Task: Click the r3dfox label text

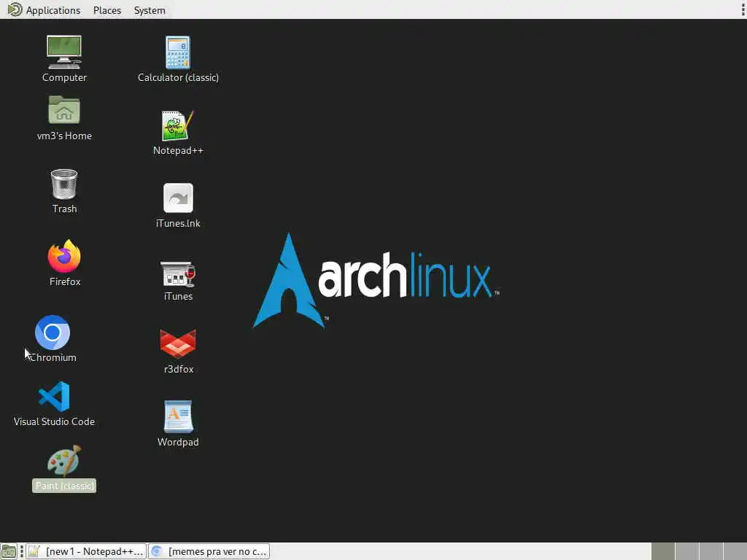Action: point(179,369)
